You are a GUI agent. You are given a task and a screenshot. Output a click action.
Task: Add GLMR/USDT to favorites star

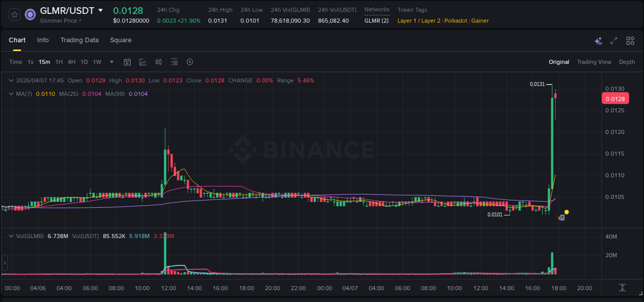pos(14,14)
